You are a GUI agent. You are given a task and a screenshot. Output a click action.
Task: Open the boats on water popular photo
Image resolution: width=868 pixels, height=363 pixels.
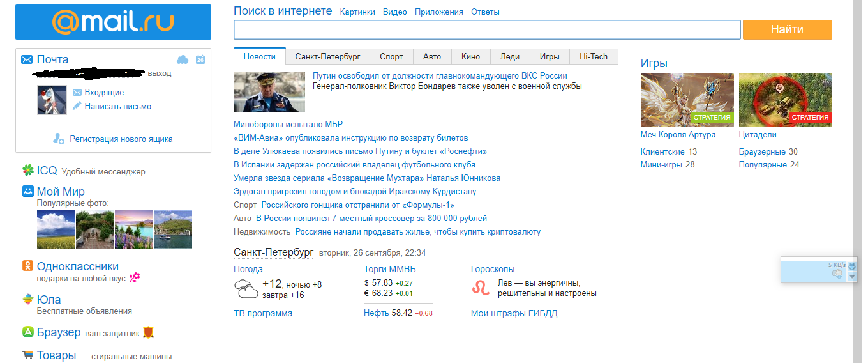click(173, 229)
